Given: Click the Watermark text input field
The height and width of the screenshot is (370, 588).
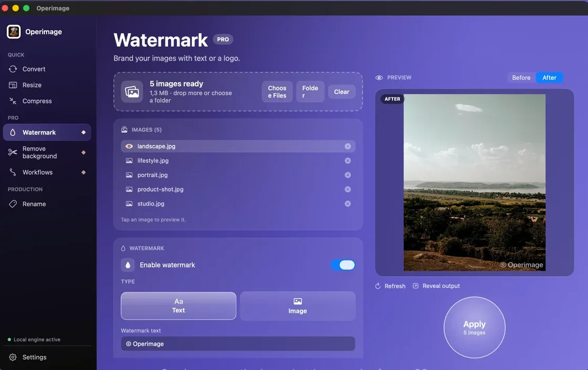Looking at the screenshot, I should (238, 344).
